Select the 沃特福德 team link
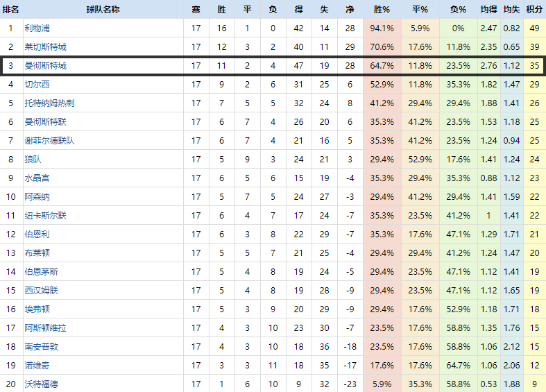Image resolution: width=546 pixels, height=392 pixels. tap(41, 384)
